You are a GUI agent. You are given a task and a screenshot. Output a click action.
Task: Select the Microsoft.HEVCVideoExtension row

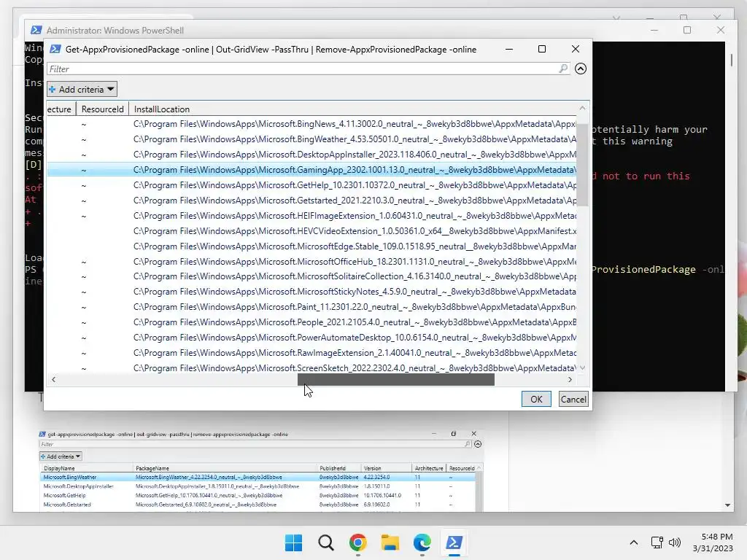click(x=311, y=230)
